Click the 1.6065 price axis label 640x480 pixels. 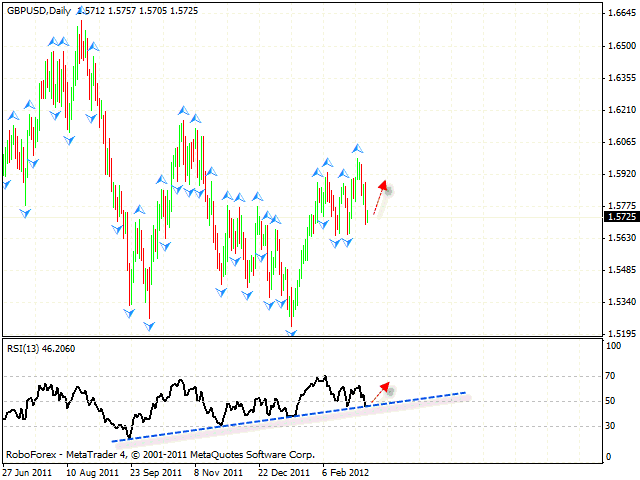[620, 142]
